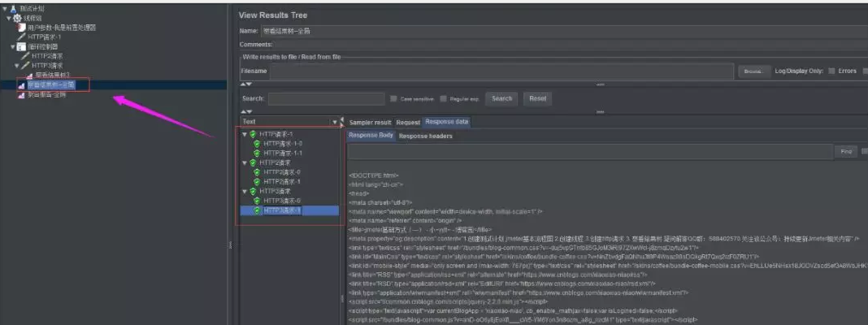Click green shield icon of HTTP请求-1-0 result
Screen dimensions: 868x325
[257, 144]
